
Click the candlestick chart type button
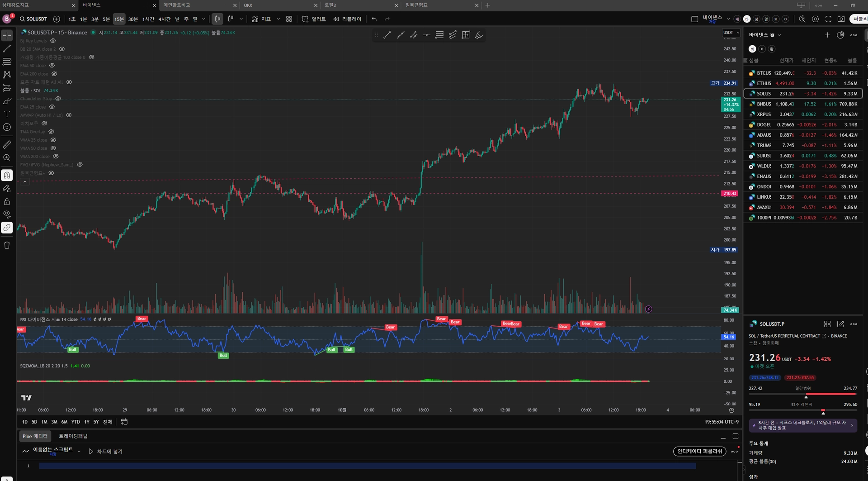pyautogui.click(x=217, y=19)
